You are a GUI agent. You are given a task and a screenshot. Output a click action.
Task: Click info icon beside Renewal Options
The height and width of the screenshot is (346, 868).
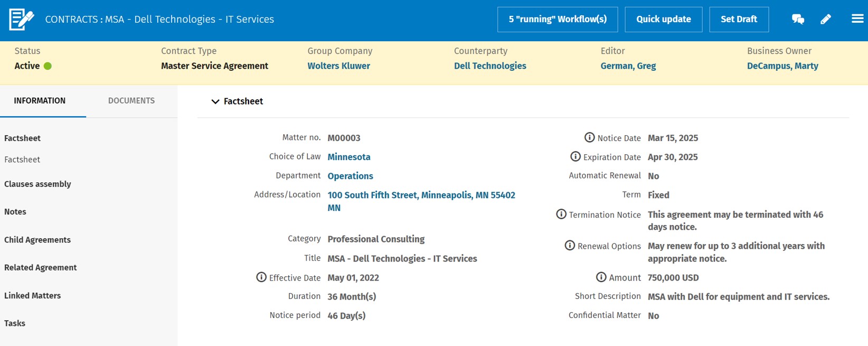[570, 246]
